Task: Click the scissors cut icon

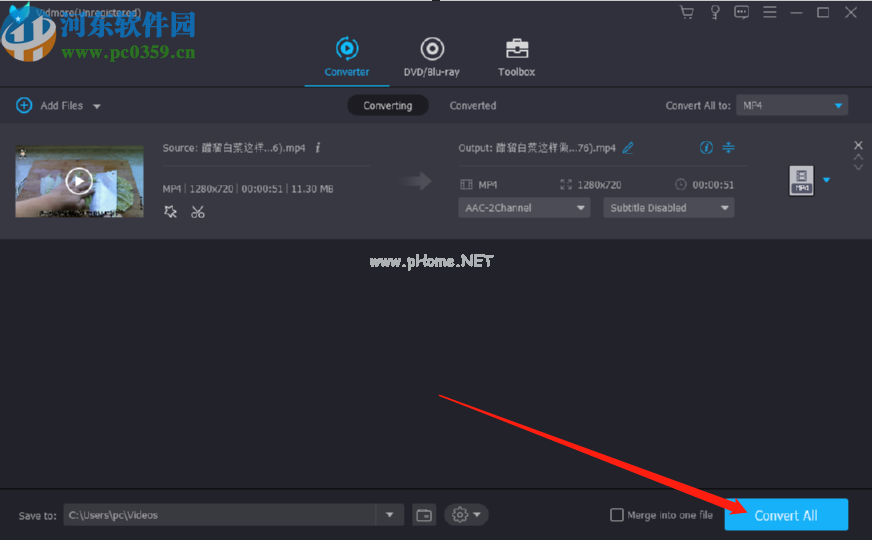Action: [198, 212]
